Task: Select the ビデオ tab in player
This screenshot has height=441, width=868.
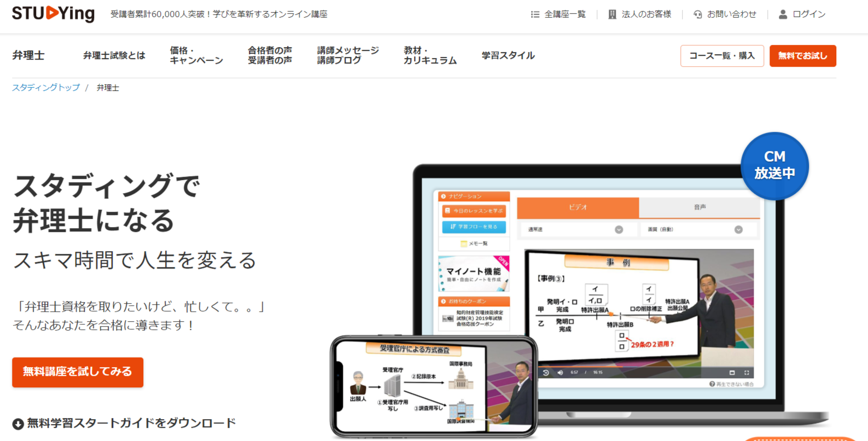Action: [578, 207]
